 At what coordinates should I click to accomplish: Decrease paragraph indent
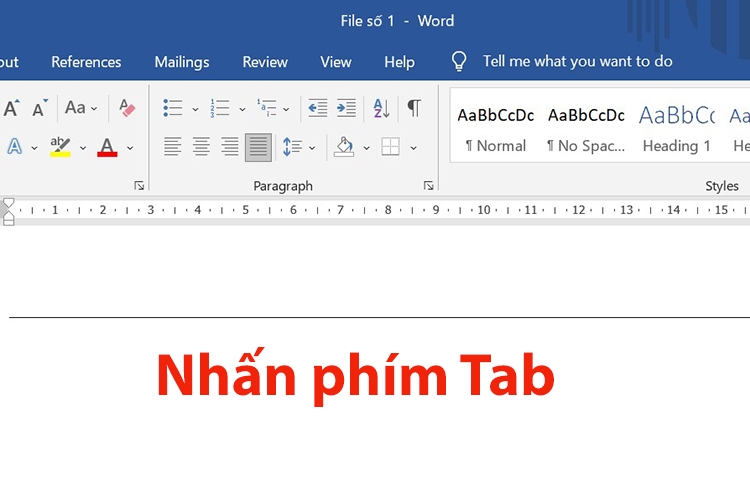318,108
